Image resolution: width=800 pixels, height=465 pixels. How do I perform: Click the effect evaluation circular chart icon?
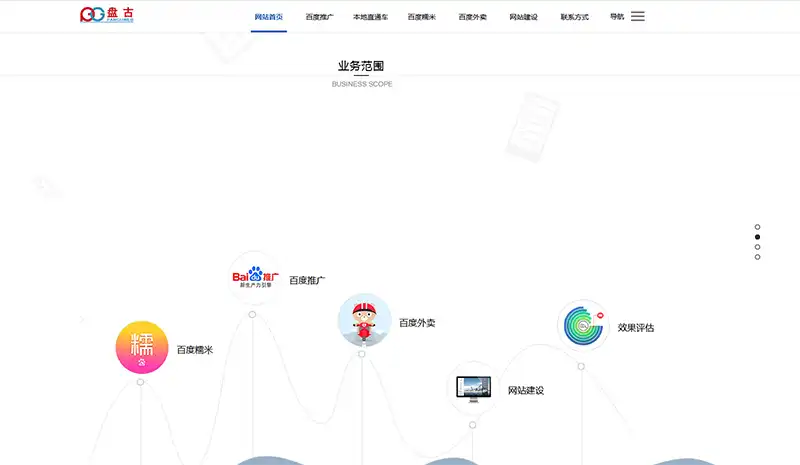[582, 326]
